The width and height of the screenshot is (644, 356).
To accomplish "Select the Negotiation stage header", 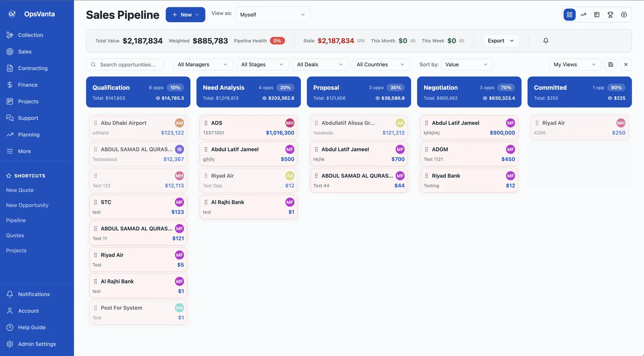I will (x=469, y=92).
